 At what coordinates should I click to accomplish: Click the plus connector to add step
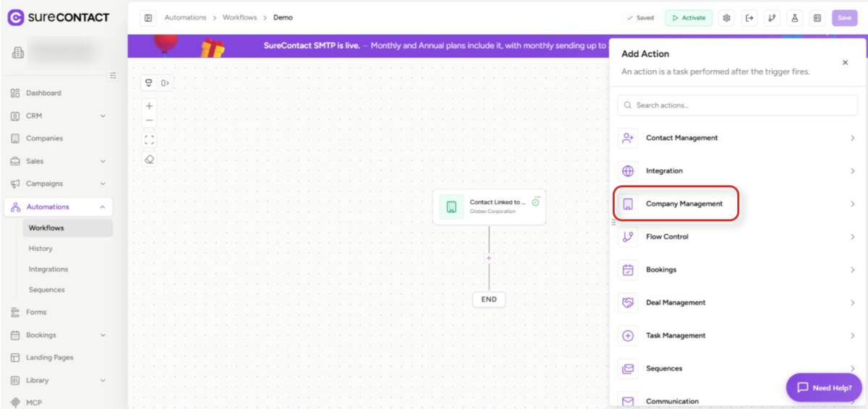[x=489, y=258]
